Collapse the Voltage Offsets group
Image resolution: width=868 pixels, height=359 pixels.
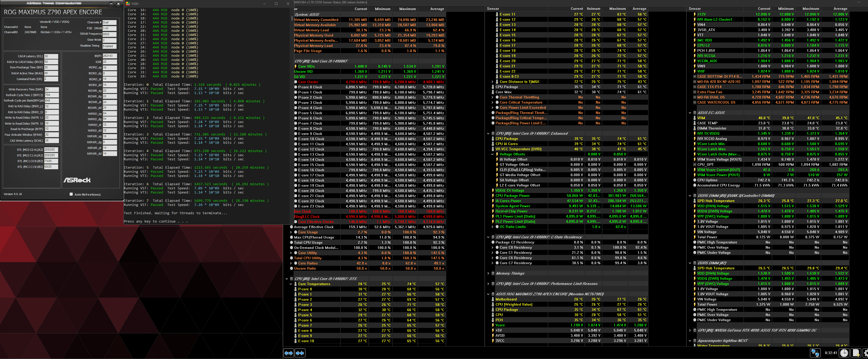[x=493, y=154]
